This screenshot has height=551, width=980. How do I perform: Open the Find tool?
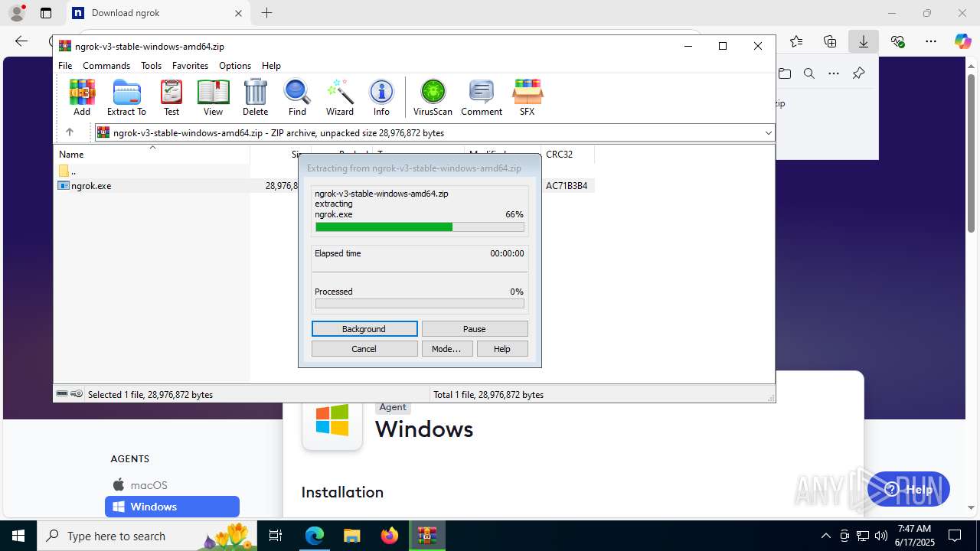tap(297, 97)
